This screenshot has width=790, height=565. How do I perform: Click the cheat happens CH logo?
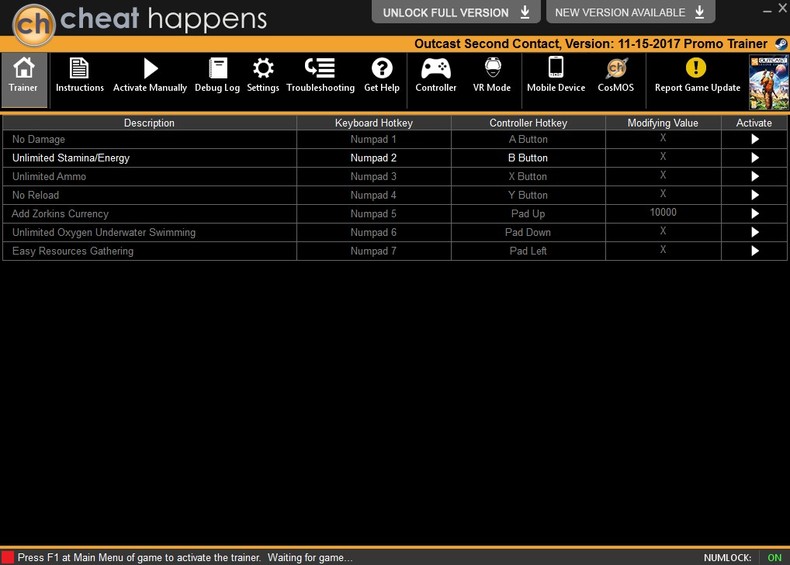(34, 25)
